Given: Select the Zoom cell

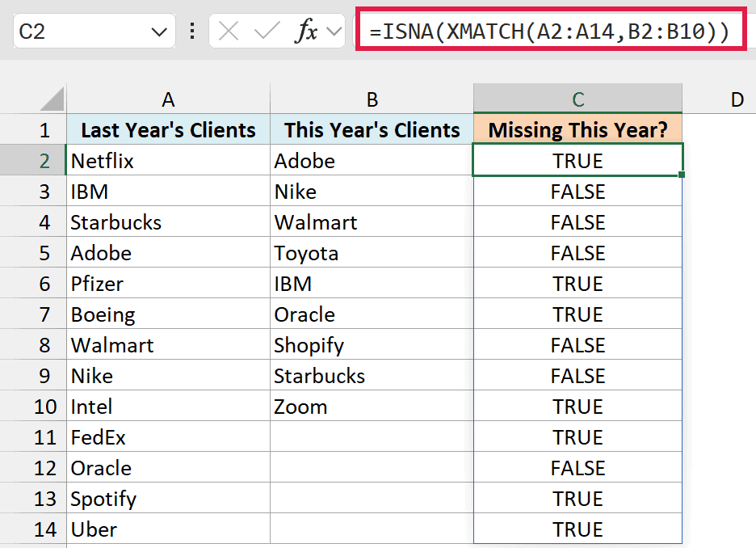Looking at the screenshot, I should pos(372,407).
